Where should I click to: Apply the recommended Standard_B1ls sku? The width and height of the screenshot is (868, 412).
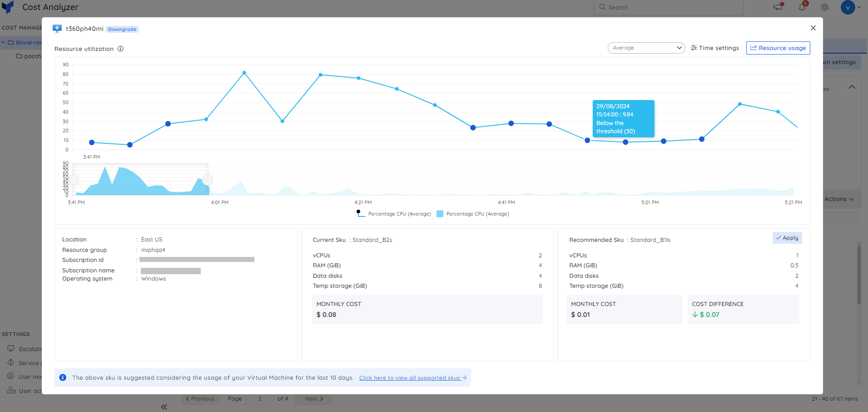tap(787, 238)
